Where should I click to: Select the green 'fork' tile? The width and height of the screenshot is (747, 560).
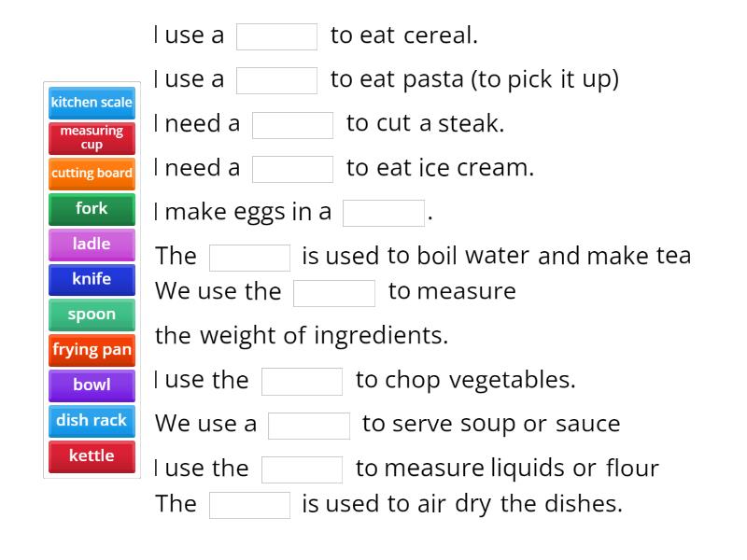(91, 209)
